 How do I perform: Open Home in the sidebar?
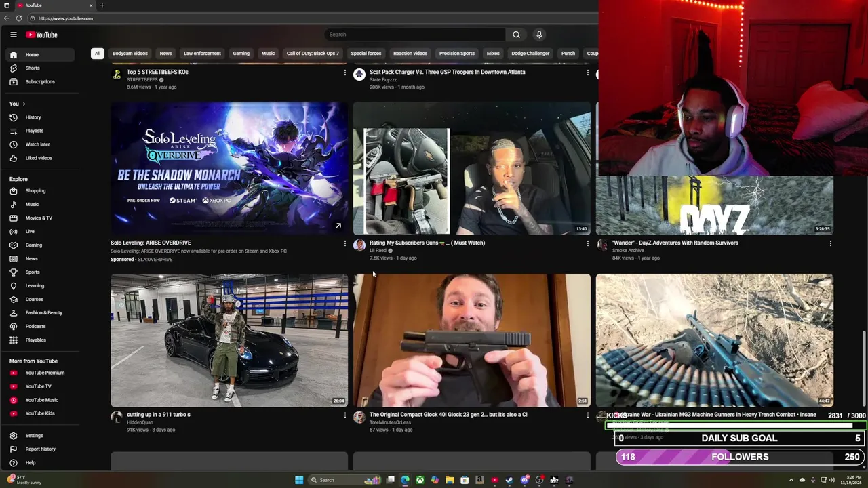40,55
